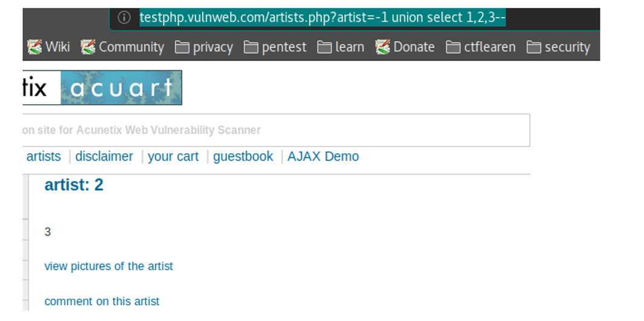Open the AJAX Demo page
644x321 pixels.
pyautogui.click(x=323, y=156)
